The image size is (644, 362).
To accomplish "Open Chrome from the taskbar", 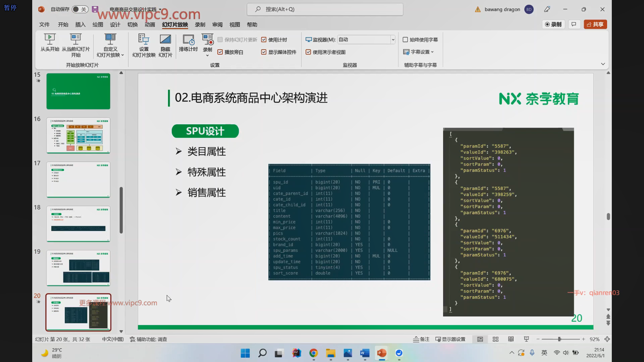I will coord(313,353).
